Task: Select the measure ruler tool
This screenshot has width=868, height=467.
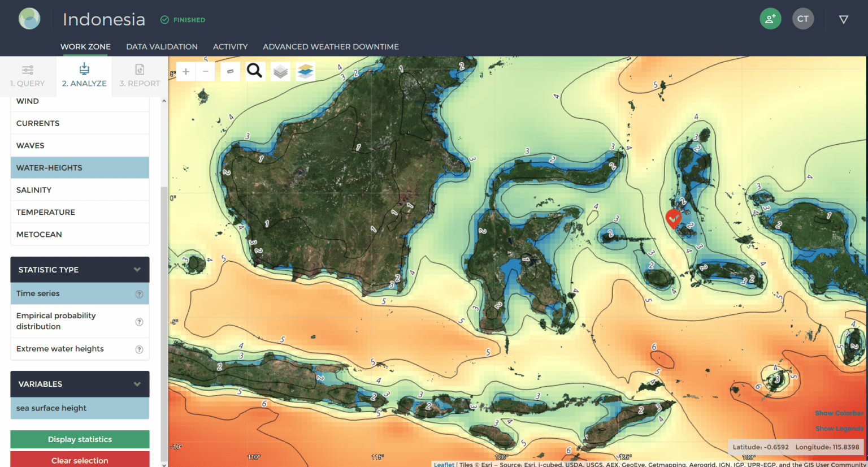Action: 230,71
